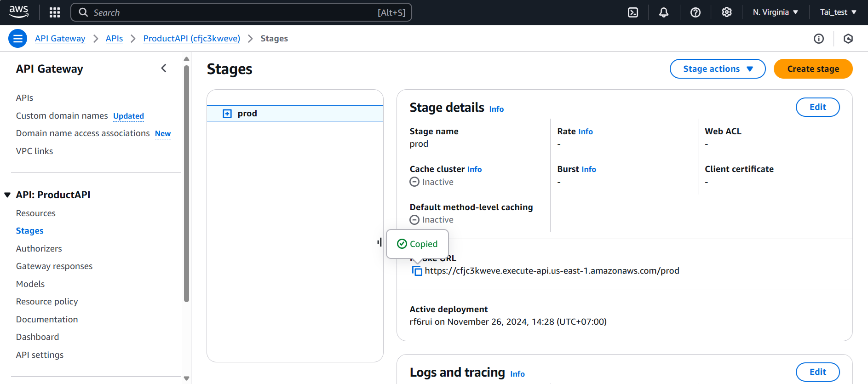Click the AWS logo home icon
Viewport: 868px width, 384px height.
pos(18,12)
